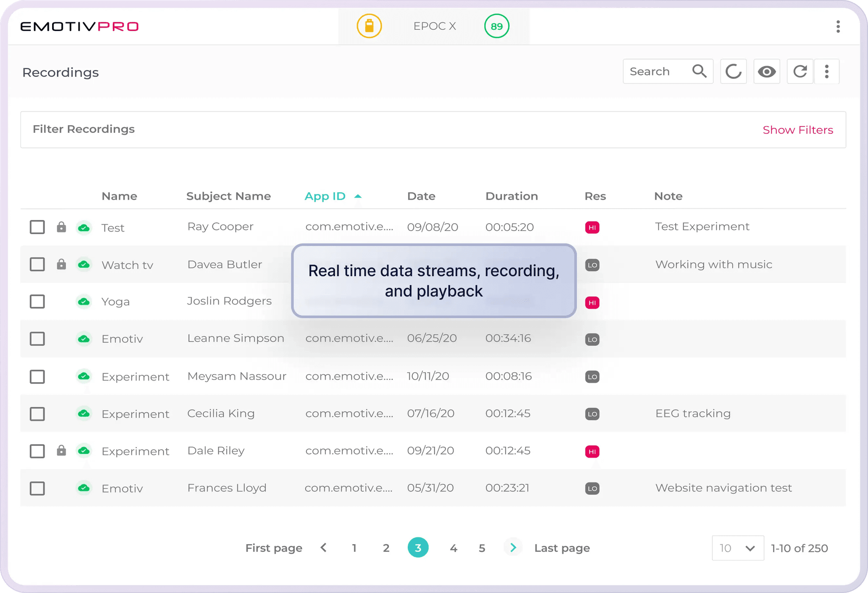Image resolution: width=868 pixels, height=593 pixels.
Task: Check the headset battery level icon
Action: pyautogui.click(x=369, y=26)
